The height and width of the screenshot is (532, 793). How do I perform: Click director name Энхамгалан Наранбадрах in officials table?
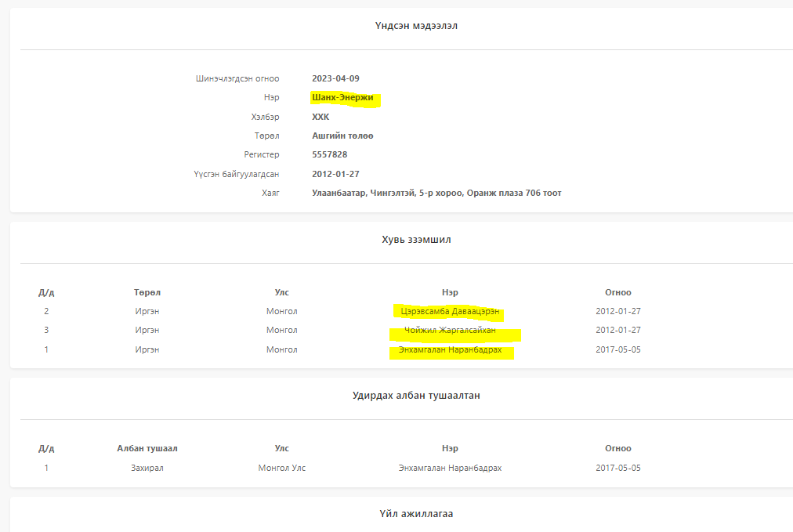[x=449, y=468]
